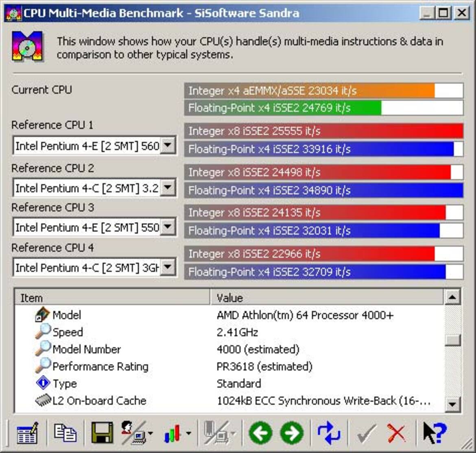Image resolution: width=476 pixels, height=453 pixels.
Task: Click the Value column header
Action: tap(327, 298)
